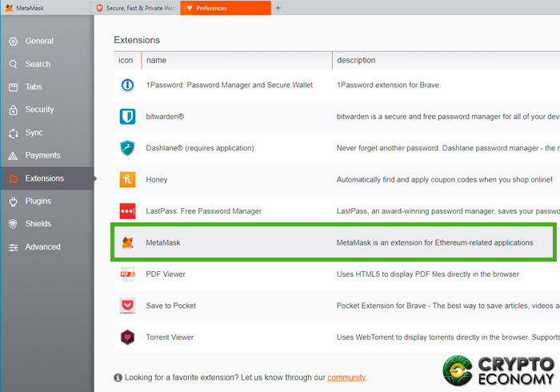Select Extensions in the sidebar

click(47, 178)
